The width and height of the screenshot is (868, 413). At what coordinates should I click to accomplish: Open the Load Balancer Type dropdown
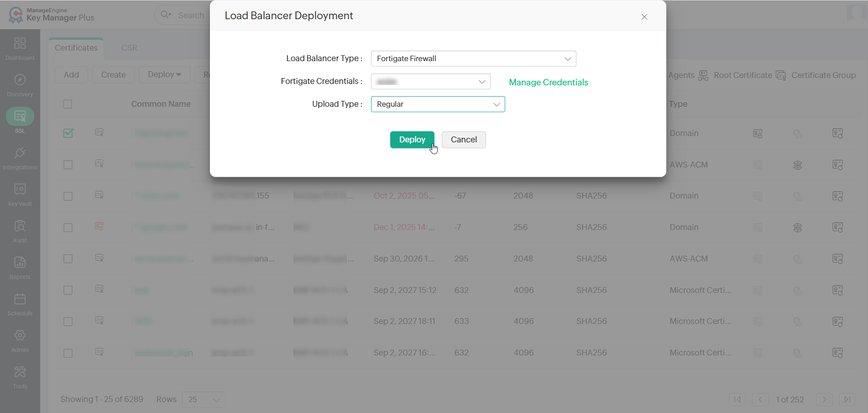[473, 58]
